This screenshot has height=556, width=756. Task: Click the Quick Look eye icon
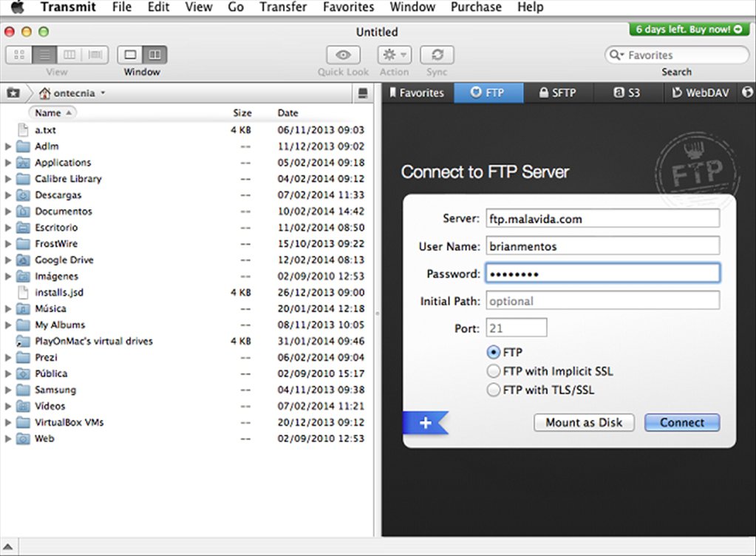click(x=344, y=55)
